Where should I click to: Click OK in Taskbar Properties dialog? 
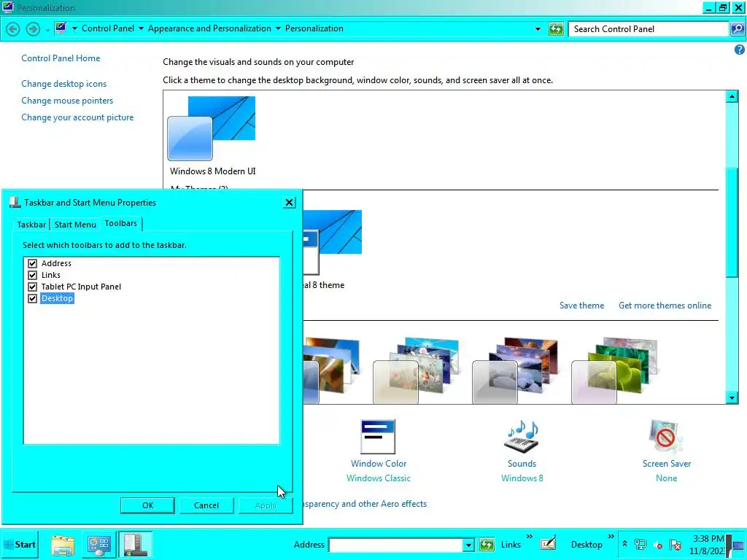pos(147,505)
